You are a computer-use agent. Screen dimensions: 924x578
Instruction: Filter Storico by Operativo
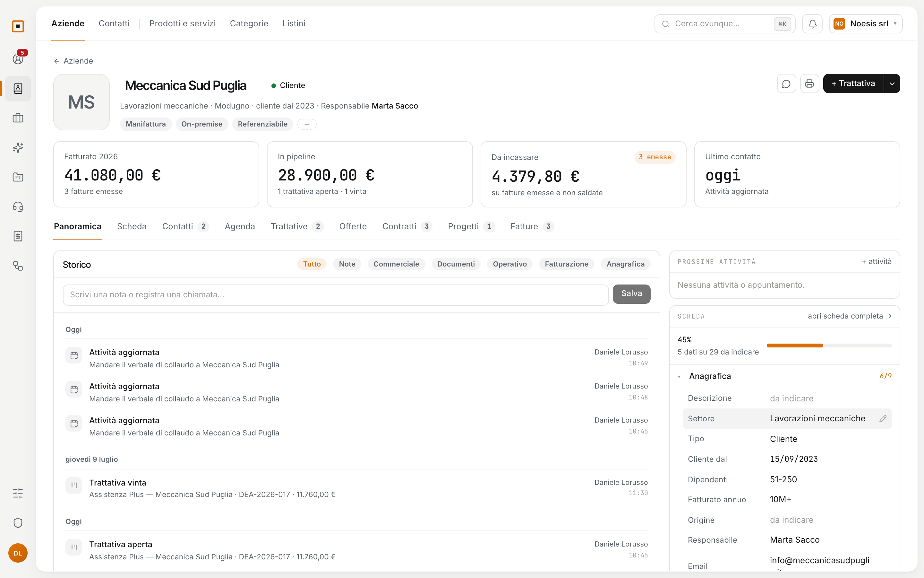tap(509, 264)
